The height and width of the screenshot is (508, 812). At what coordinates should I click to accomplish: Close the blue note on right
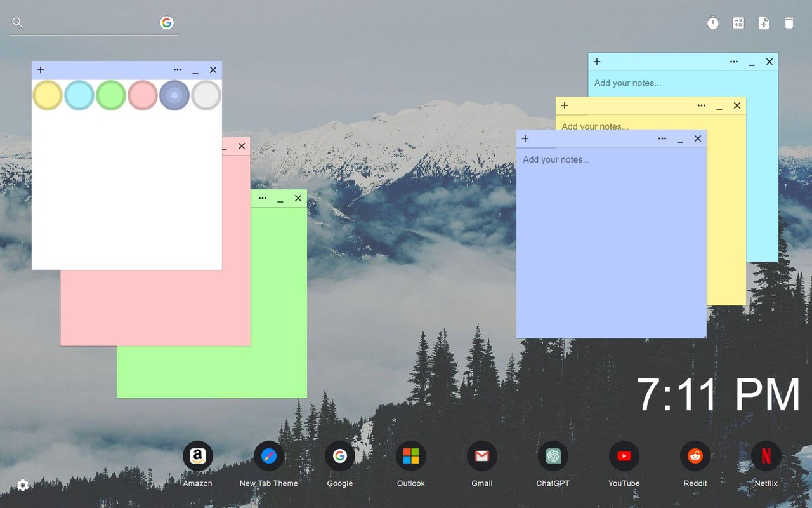(698, 138)
